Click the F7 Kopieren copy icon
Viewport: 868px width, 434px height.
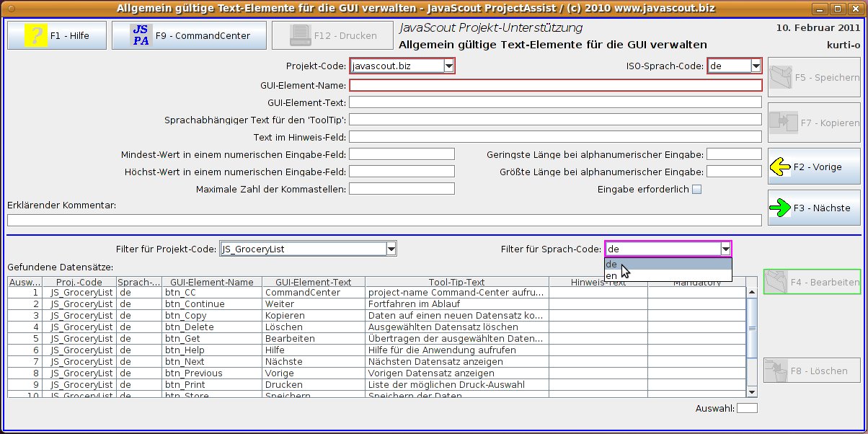[781, 123]
